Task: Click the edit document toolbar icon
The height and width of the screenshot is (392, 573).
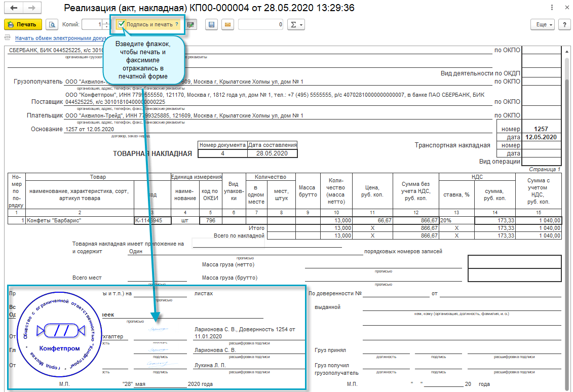Action: (x=191, y=24)
